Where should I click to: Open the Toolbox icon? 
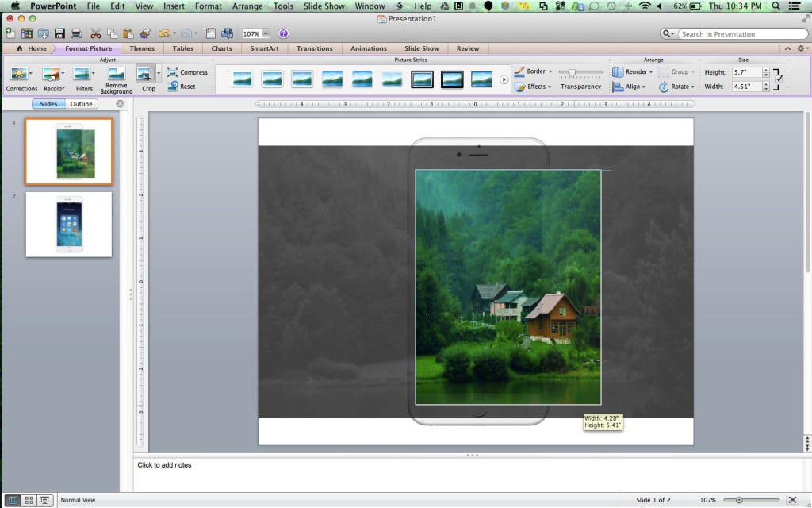pyautogui.click(x=211, y=33)
